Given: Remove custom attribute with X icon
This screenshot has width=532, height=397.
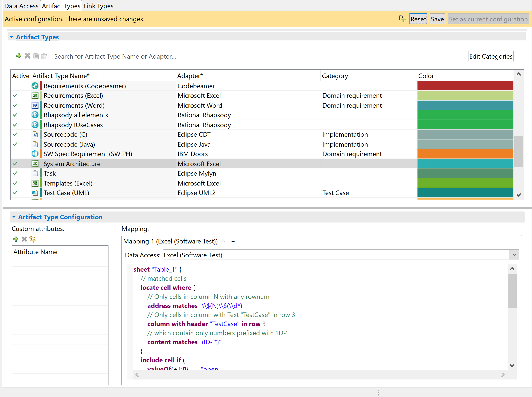Looking at the screenshot, I should coord(24,239).
